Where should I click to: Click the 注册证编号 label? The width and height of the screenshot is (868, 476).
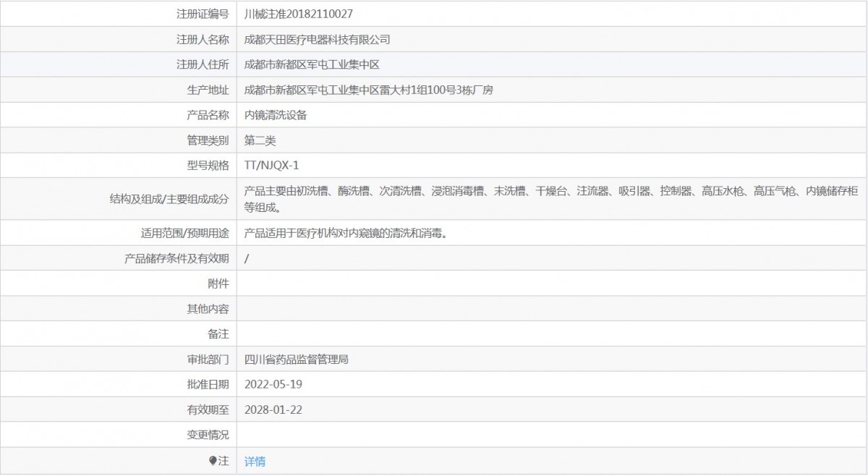pos(203,14)
